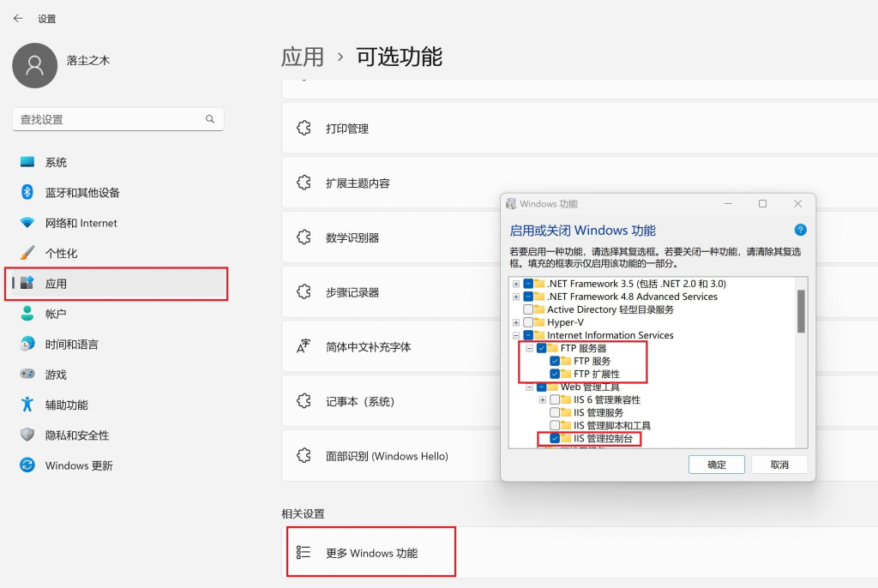Click the 游戏 controller icon
Image resolution: width=878 pixels, height=588 pixels.
27,374
